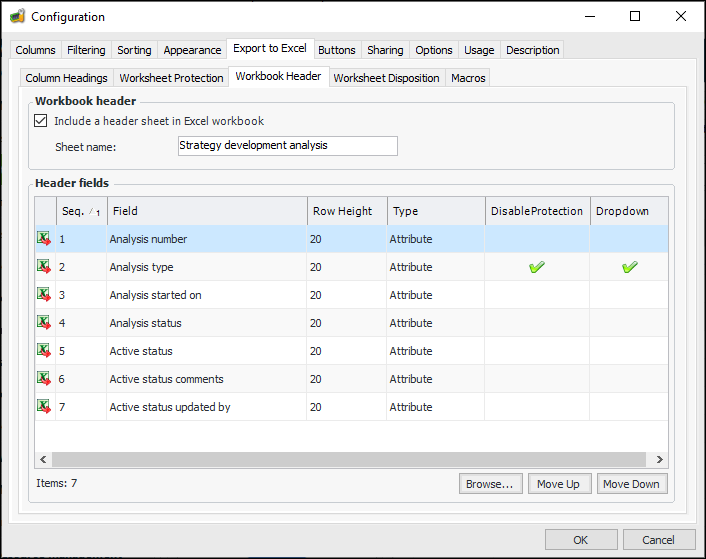This screenshot has height=559, width=706.
Task: Click the Sheet name text field
Action: click(x=287, y=146)
